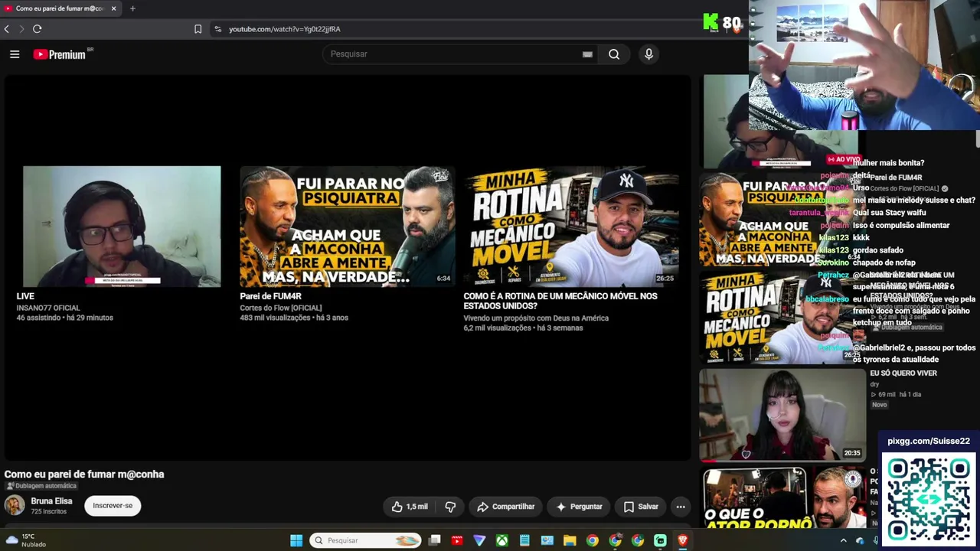Open the weather widget showing 15°C Nublado
The image size is (980, 551).
click(26, 540)
